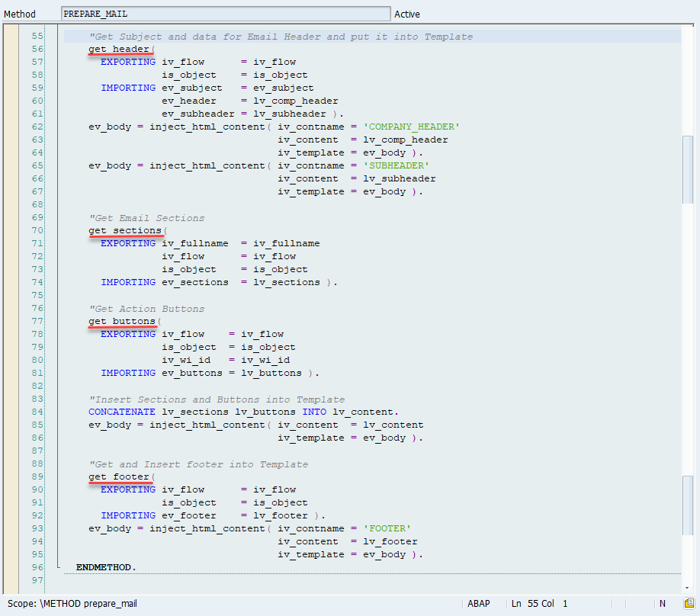Click line number 68 in the gutter
The height and width of the screenshot is (616, 700).
(37, 204)
